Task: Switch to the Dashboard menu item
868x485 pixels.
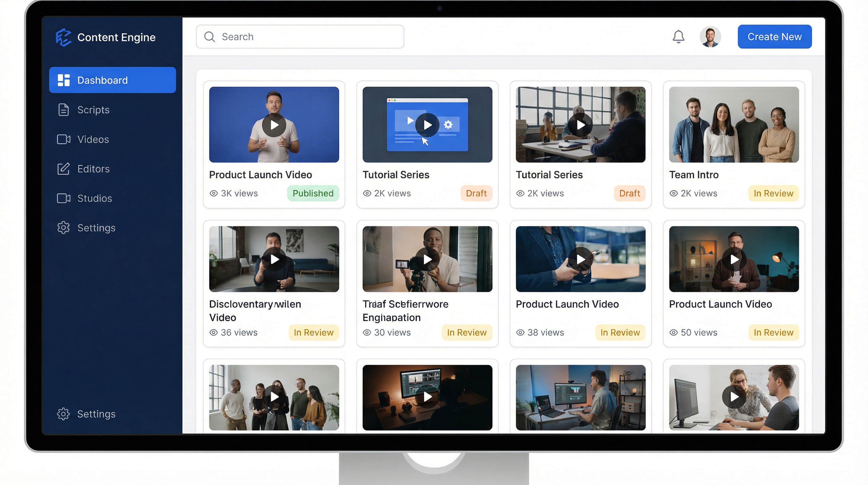Action: (x=102, y=80)
